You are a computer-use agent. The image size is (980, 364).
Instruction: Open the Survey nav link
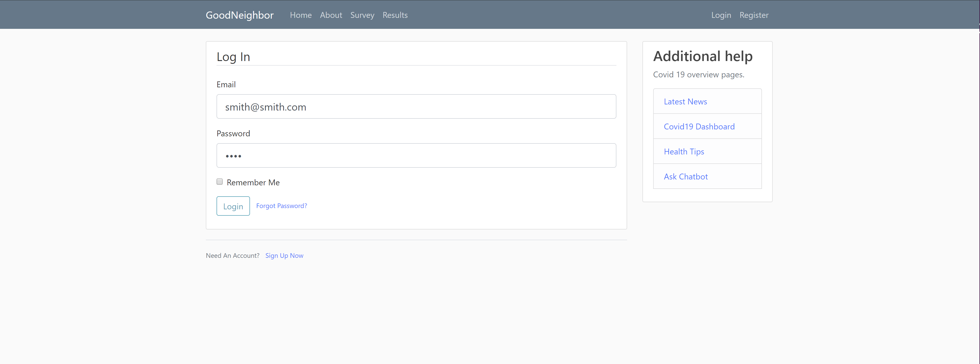[362, 15]
